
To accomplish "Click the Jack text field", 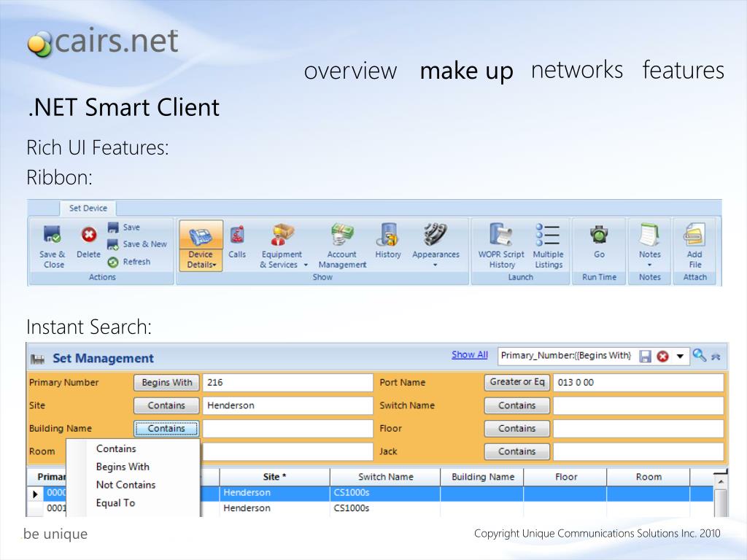I will coord(638,451).
